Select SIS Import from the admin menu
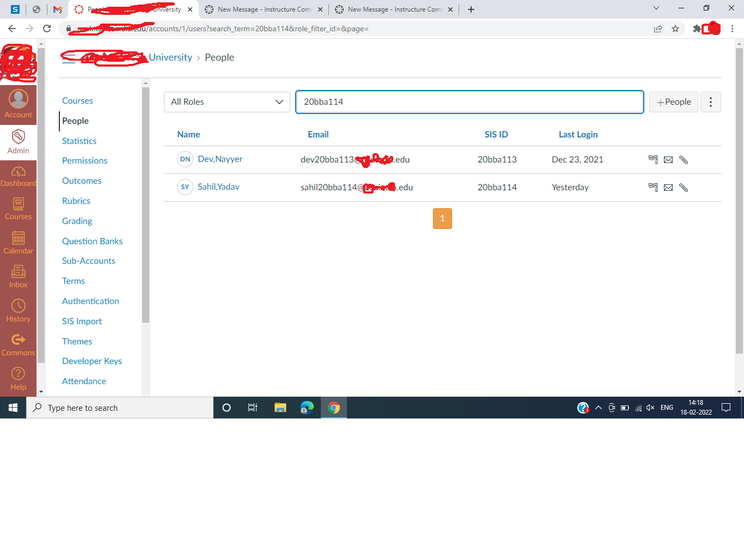This screenshot has width=744, height=545. pos(82,321)
